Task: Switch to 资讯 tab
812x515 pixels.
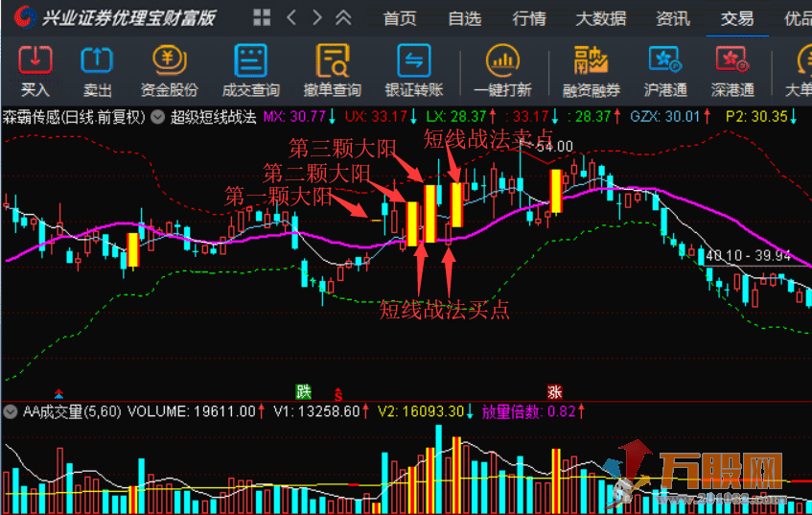Action: (x=673, y=18)
